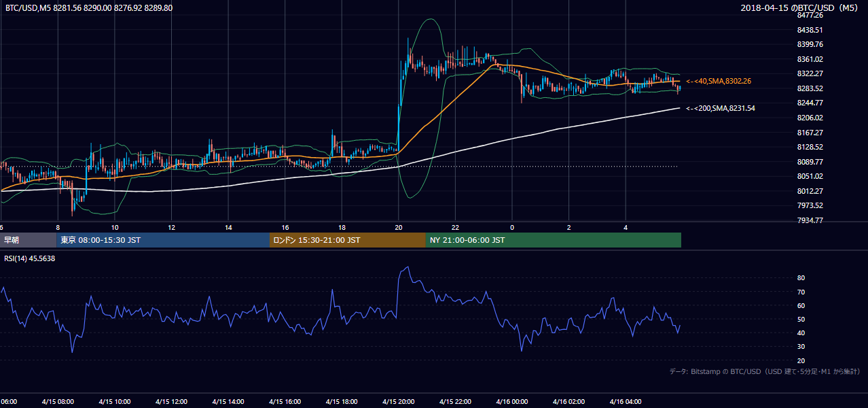
Task: Click the 4/15 08:00 bottom time label
Action: (57, 402)
